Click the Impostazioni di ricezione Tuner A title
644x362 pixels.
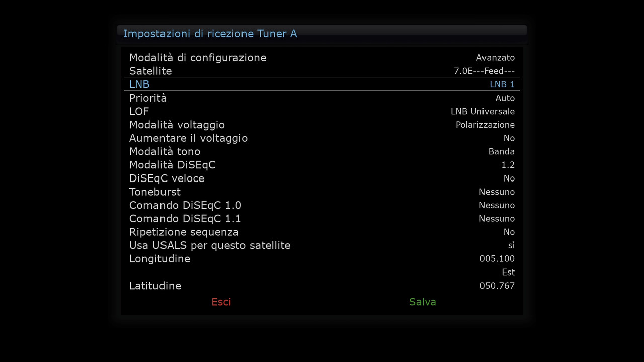[210, 34]
